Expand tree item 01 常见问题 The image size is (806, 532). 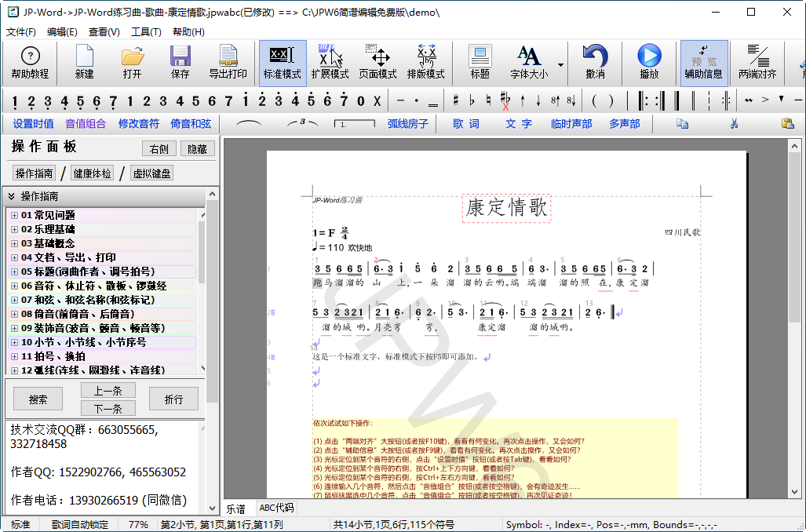pos(14,215)
